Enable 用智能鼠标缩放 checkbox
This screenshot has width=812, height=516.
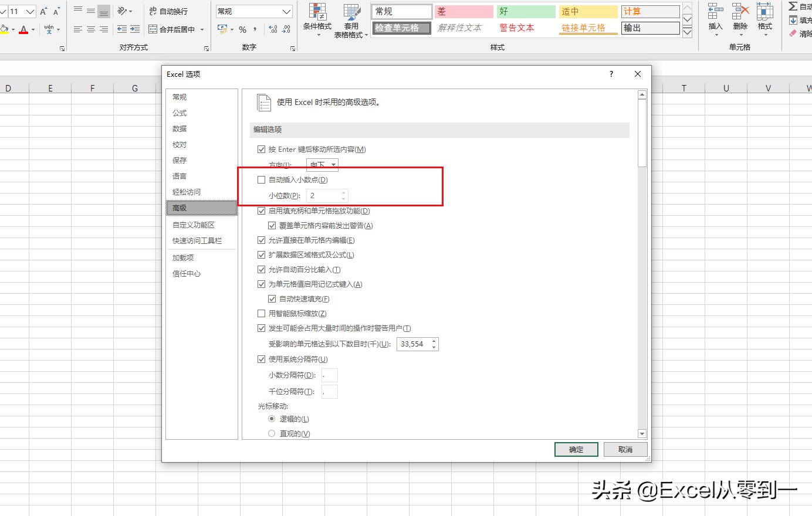coord(262,314)
